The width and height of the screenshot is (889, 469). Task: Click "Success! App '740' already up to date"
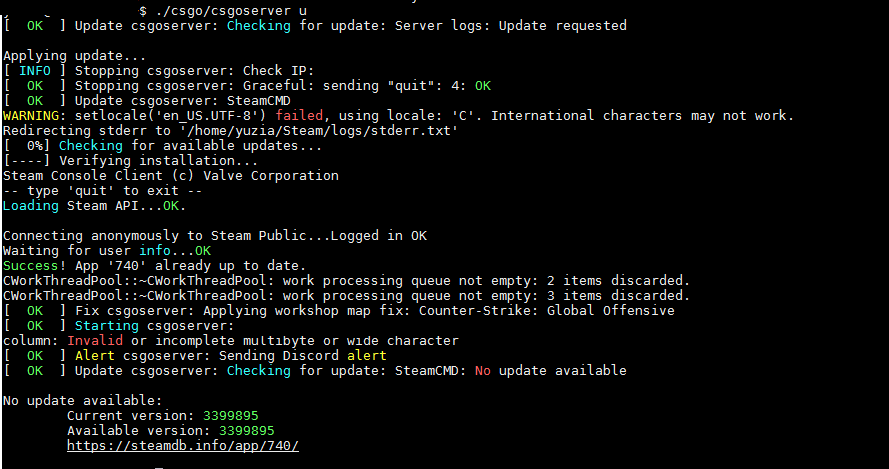click(154, 265)
